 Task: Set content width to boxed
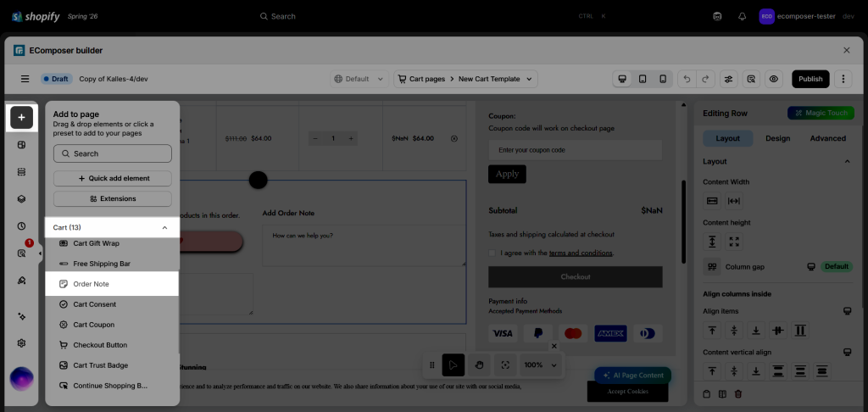coord(712,200)
